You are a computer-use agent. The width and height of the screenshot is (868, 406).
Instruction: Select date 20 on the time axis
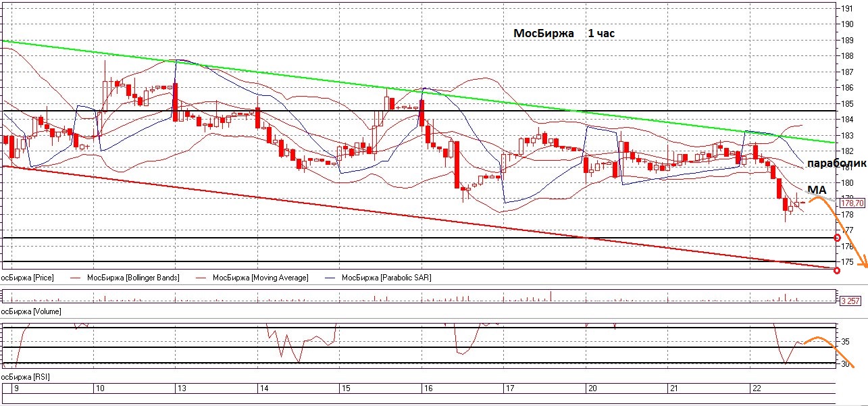coord(592,388)
